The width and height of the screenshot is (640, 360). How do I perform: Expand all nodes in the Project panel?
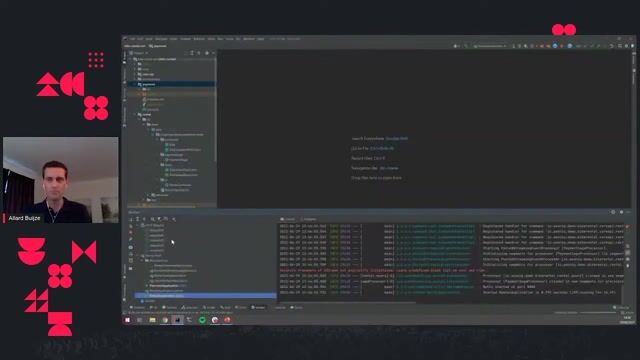192,53
